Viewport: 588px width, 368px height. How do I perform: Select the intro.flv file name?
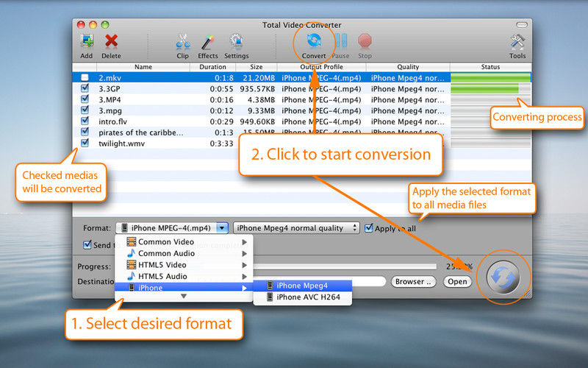point(113,121)
